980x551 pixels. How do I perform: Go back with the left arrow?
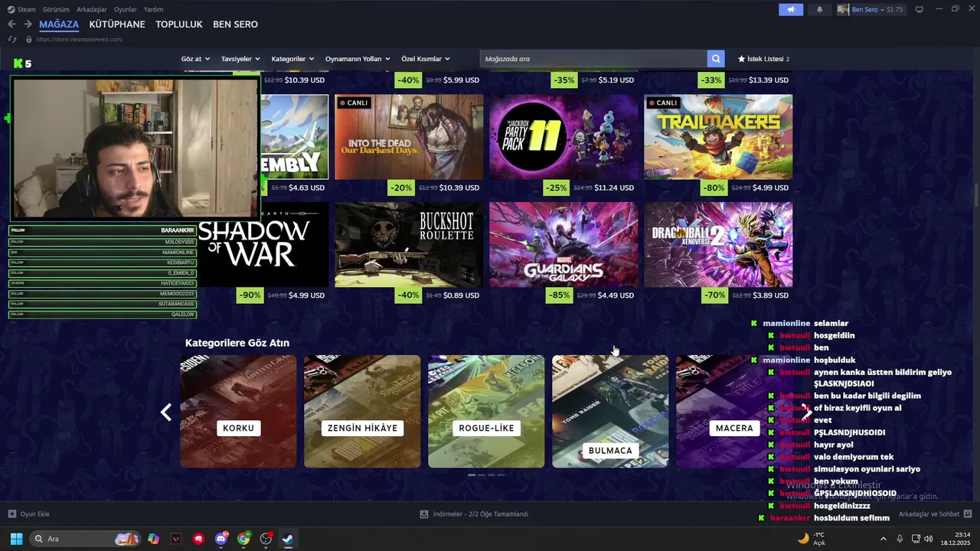pyautogui.click(x=11, y=24)
